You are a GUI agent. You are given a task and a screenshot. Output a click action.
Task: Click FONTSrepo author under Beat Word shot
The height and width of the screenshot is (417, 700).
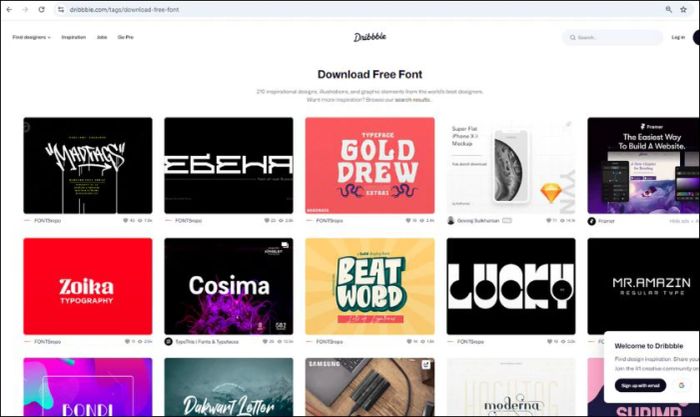[329, 342]
